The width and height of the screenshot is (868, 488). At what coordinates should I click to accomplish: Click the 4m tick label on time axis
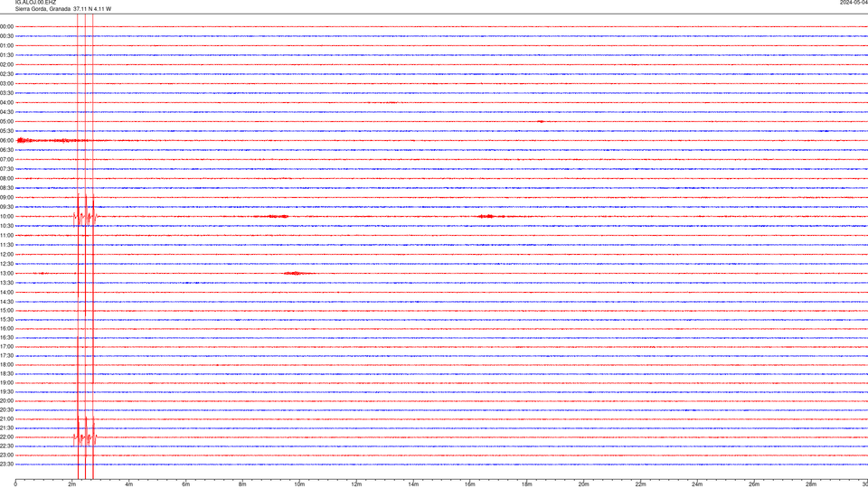coord(129,484)
